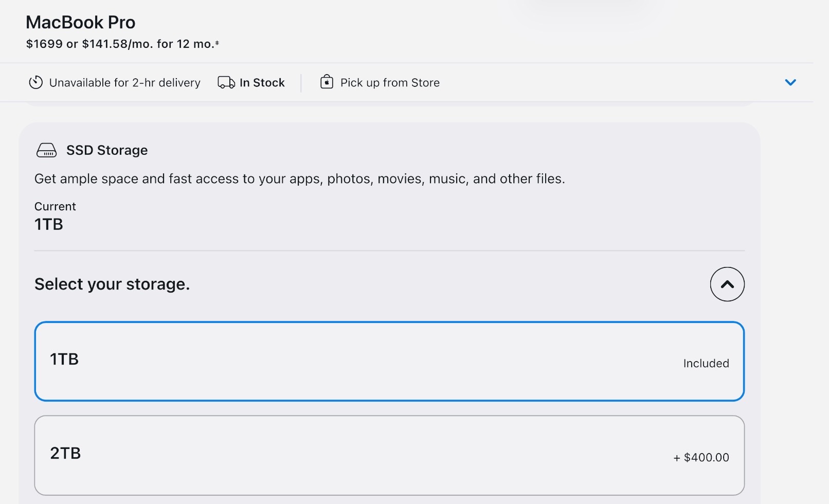Viewport: 829px width, 504px height.
Task: Open the financing footnote symbol after "mo."
Action: (217, 43)
